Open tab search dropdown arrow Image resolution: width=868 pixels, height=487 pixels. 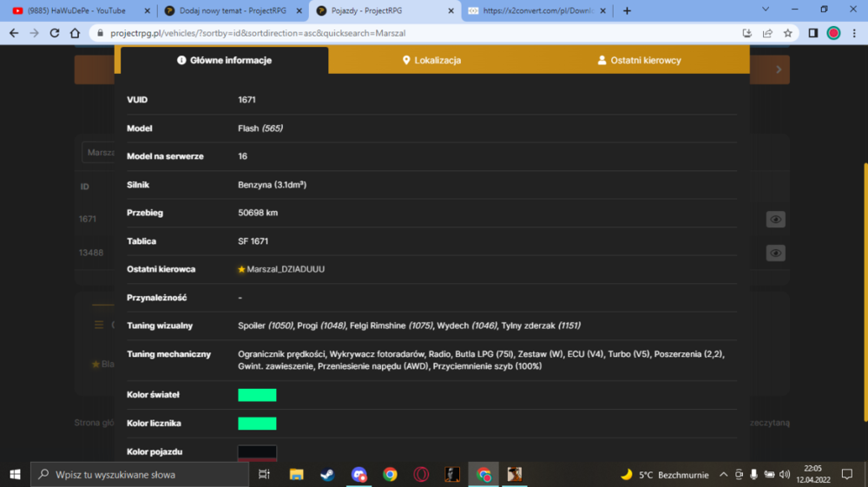pos(766,10)
